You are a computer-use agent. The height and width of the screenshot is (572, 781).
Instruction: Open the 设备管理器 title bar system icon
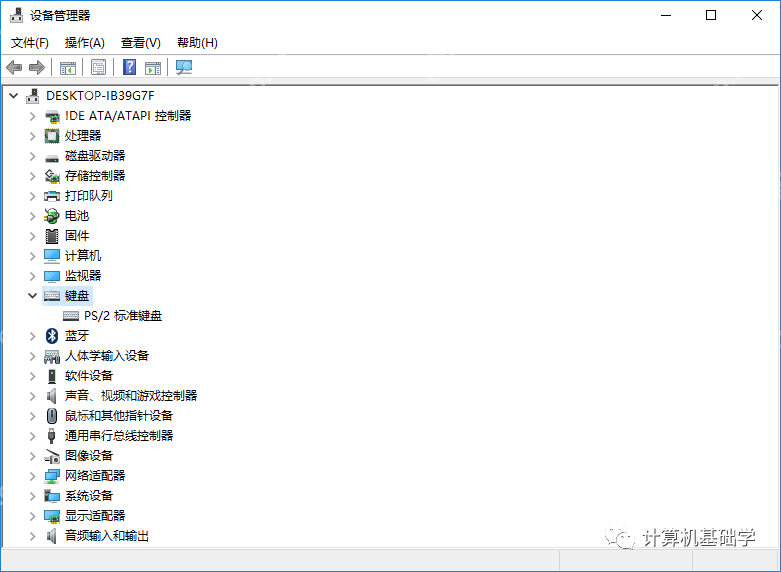[x=16, y=15]
